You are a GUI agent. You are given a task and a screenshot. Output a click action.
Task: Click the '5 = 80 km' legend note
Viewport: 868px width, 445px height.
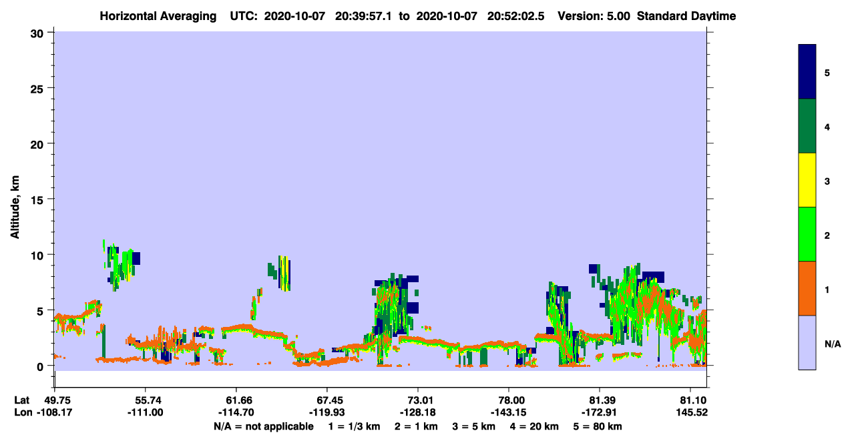tap(599, 426)
